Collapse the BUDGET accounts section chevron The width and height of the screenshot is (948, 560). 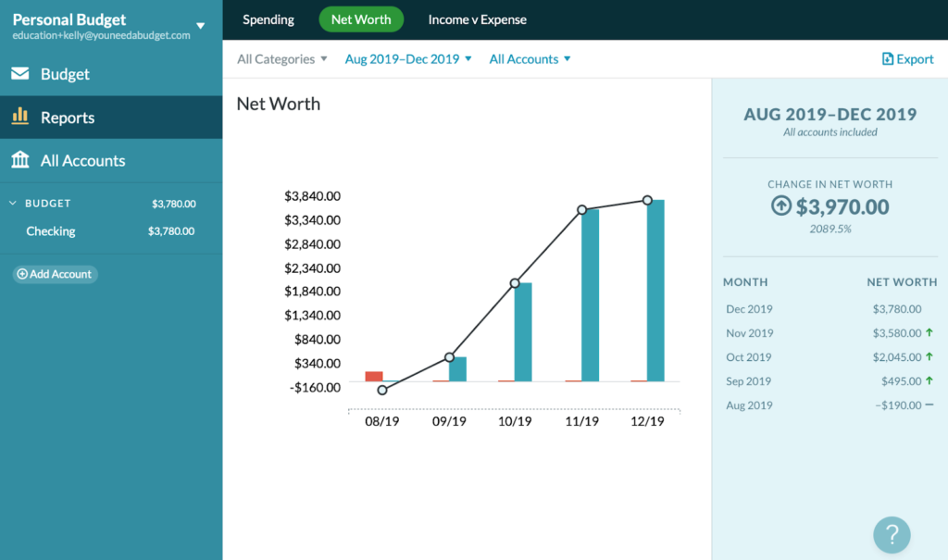pyautogui.click(x=13, y=204)
